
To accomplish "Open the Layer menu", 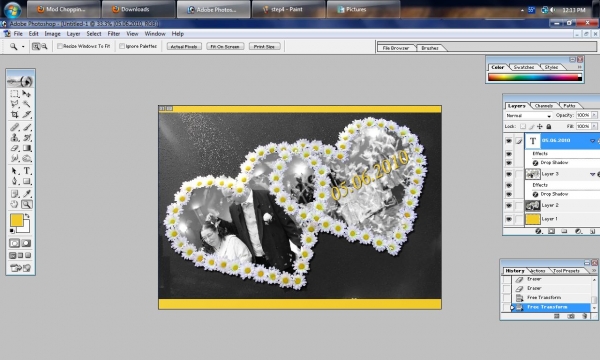I will tap(73, 34).
